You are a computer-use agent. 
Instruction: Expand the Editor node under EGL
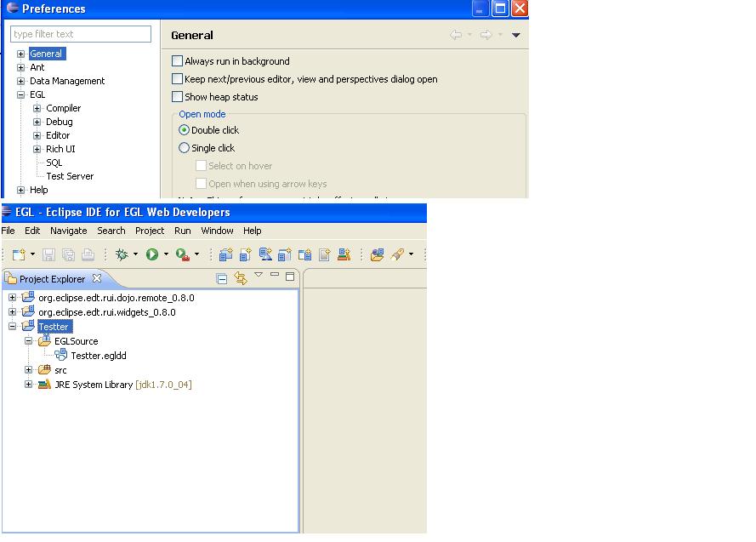(37, 135)
